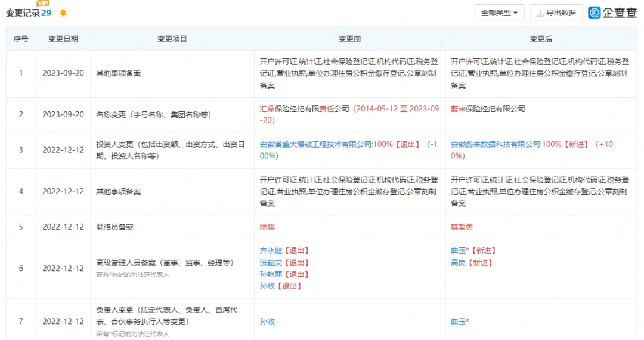This screenshot has height=340, width=644.
Task: Click the VIP badge above record count
Action: point(43,4)
